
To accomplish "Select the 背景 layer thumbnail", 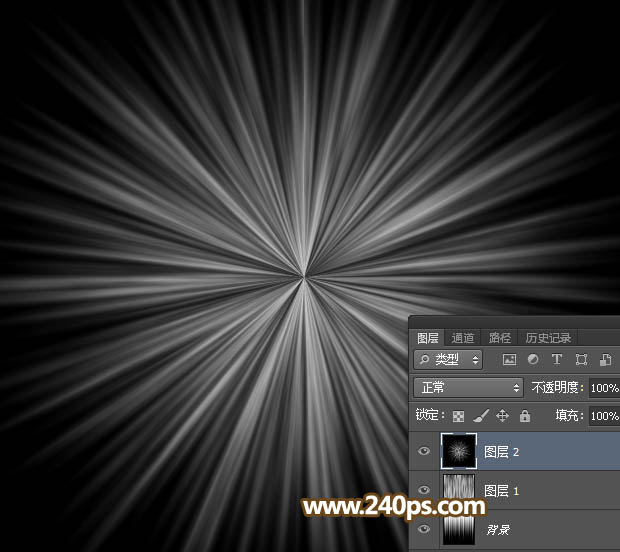I will pos(459,529).
